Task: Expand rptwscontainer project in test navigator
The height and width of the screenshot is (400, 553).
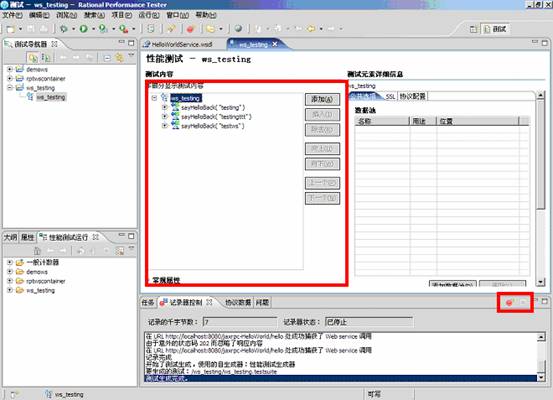Action: (10, 78)
